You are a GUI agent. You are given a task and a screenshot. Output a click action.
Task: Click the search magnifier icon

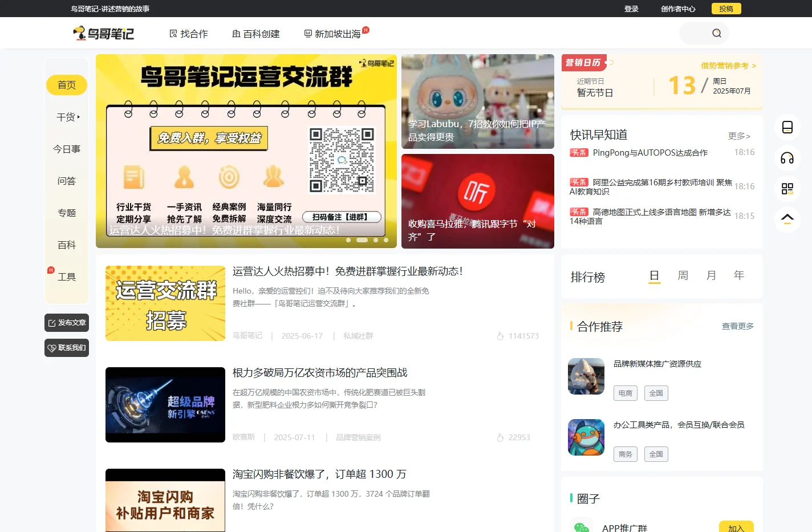(x=717, y=33)
